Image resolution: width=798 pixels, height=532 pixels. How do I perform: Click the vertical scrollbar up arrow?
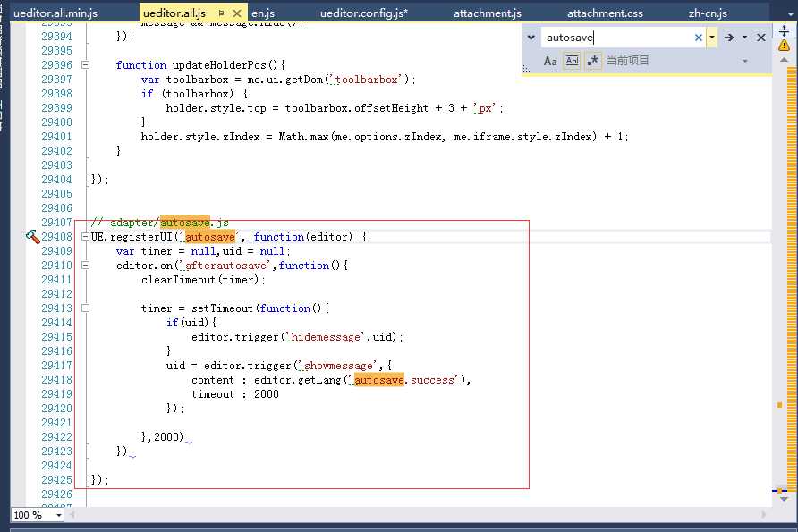click(785, 60)
